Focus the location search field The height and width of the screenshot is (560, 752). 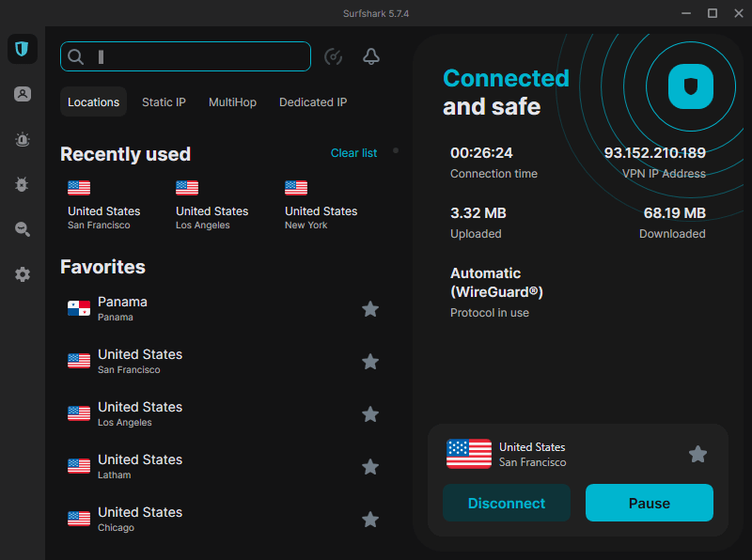[x=185, y=56]
